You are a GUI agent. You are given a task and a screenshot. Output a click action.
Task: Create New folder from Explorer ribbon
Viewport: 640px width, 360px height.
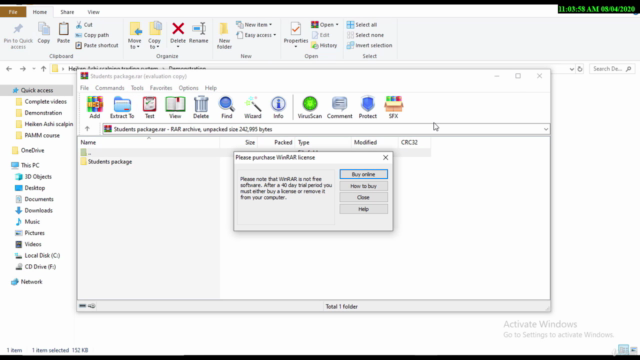pyautogui.click(x=224, y=36)
